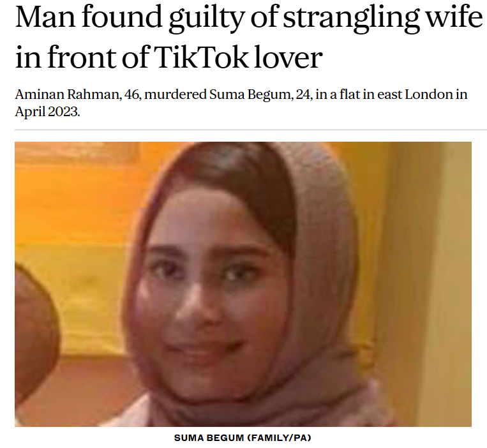Click "Suma Begum, 24" in the subheading
Viewport: 487px width, 448px height.
[260, 94]
